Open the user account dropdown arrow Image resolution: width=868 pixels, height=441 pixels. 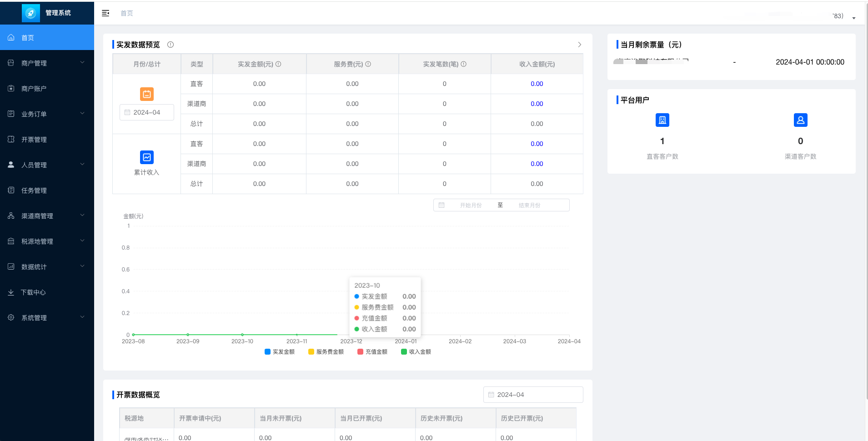(854, 18)
